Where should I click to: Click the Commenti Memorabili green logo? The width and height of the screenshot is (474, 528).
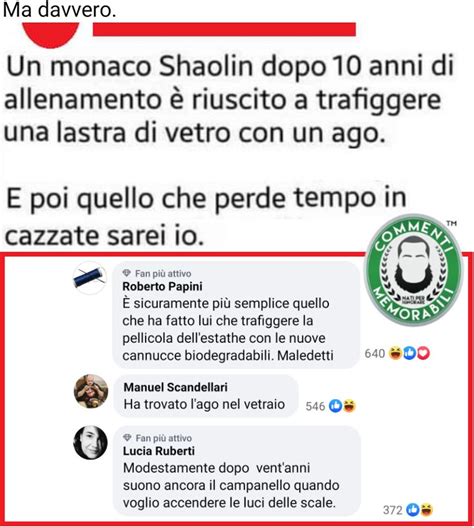pos(414,270)
